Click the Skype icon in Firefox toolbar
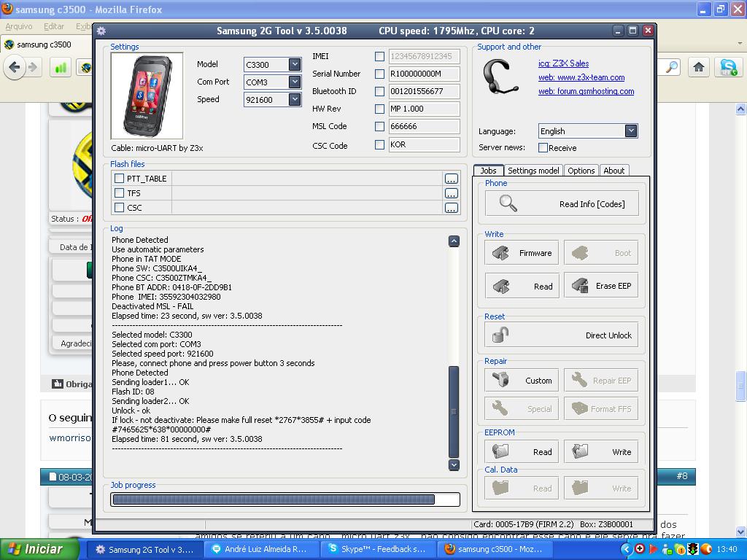 point(729,67)
